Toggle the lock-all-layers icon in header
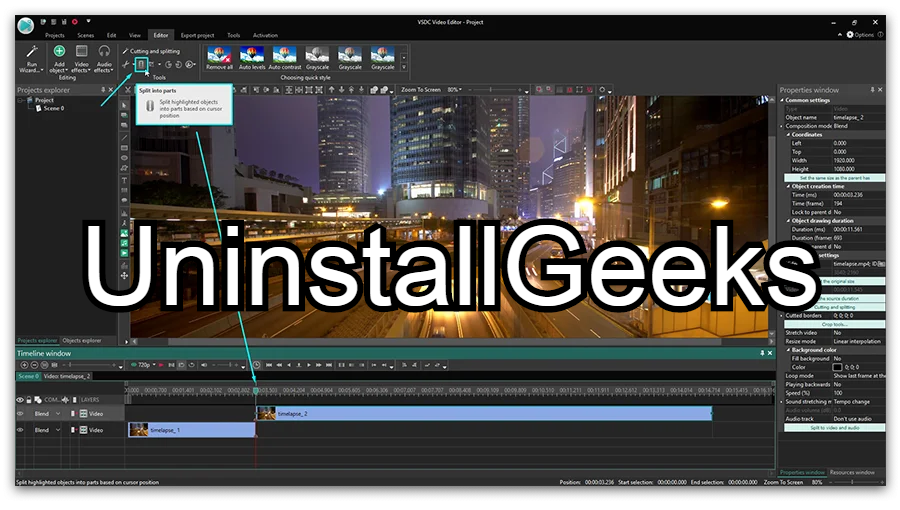Image resolution: width=900 pixels, height=510 pixels. (x=29, y=400)
